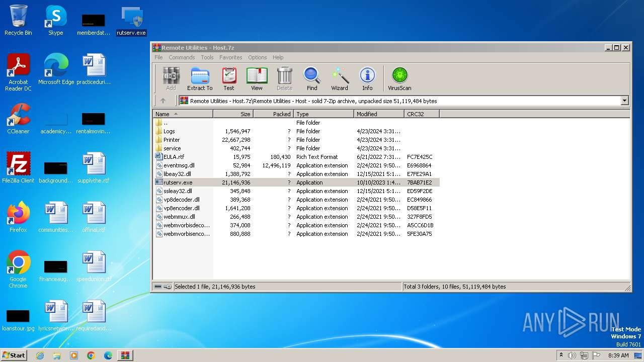Launch the Wizard wand icon
644x362 pixels.
(x=340, y=79)
